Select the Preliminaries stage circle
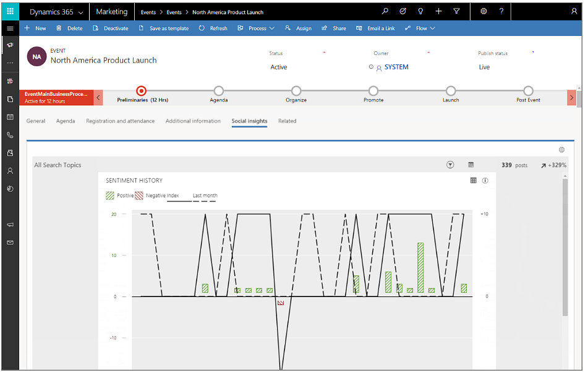This screenshot has width=588, height=375. click(x=142, y=91)
